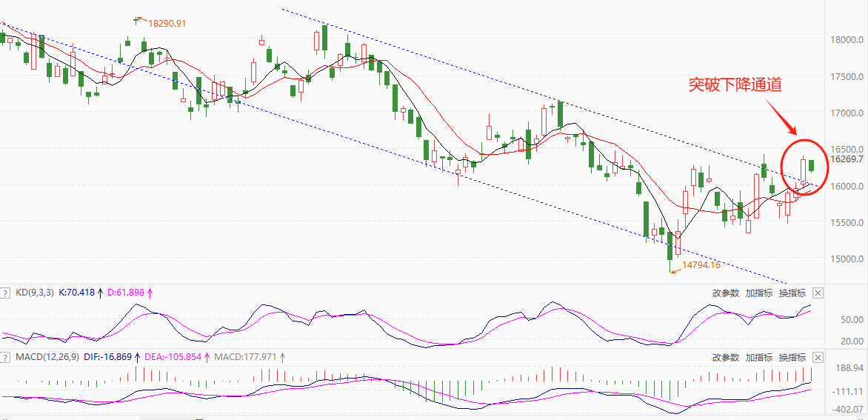This screenshot has height=420, width=868.
Task: Click 改参数 in the KD panel
Action: [726, 293]
